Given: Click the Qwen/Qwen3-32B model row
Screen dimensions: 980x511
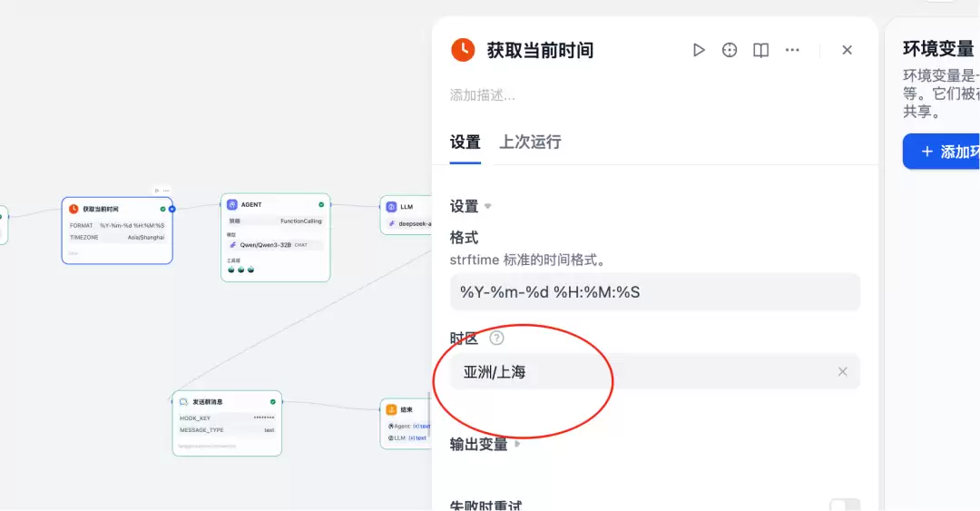Looking at the screenshot, I should click(x=275, y=245).
